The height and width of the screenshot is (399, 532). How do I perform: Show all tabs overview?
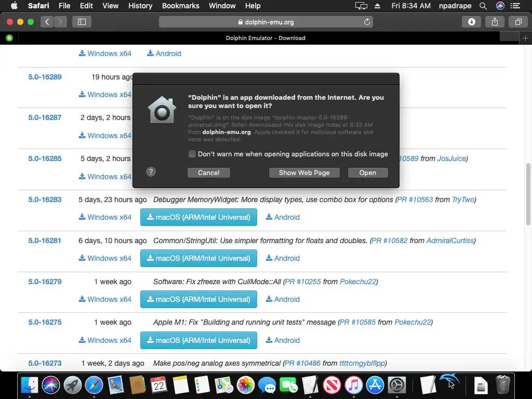(518, 22)
